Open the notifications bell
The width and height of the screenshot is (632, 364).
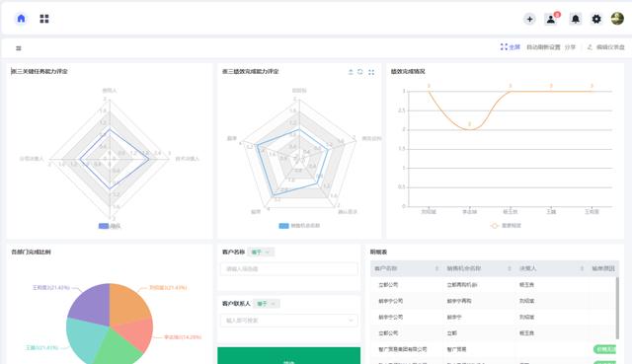point(575,19)
